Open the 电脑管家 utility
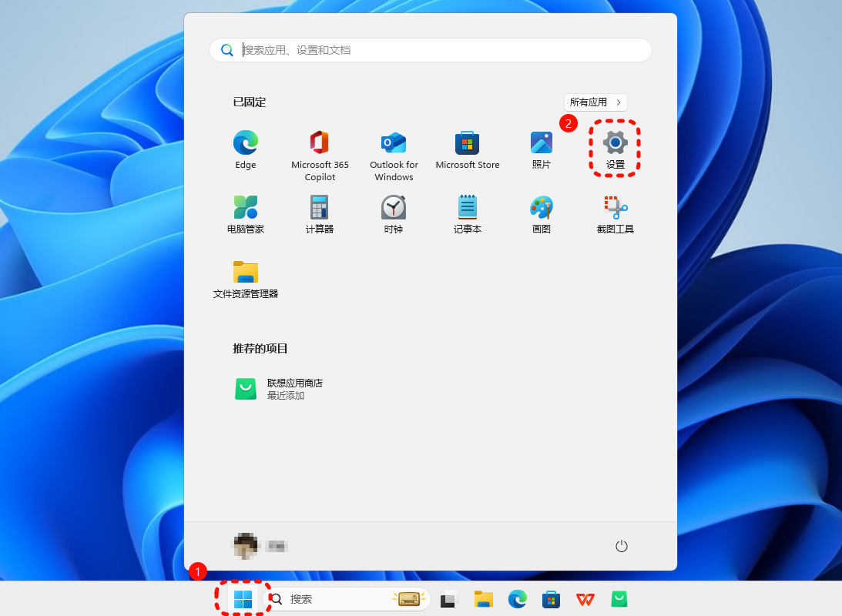The image size is (842, 616). tap(245, 214)
